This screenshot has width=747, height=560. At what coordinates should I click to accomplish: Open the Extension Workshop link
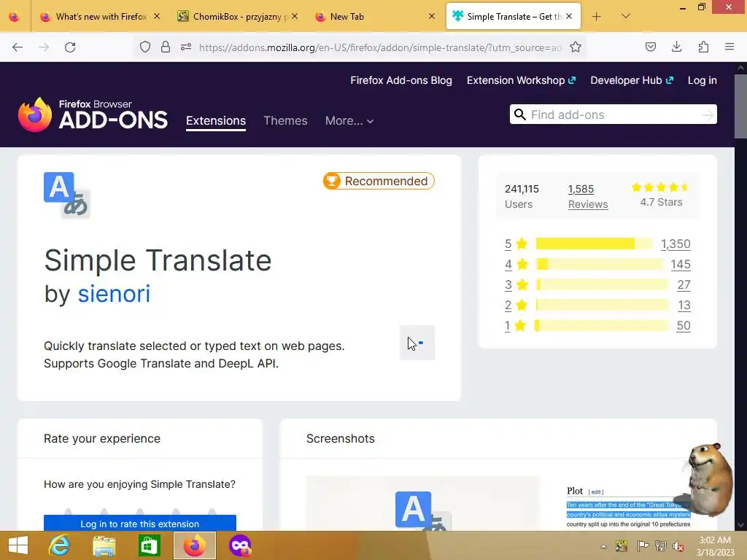(521, 80)
